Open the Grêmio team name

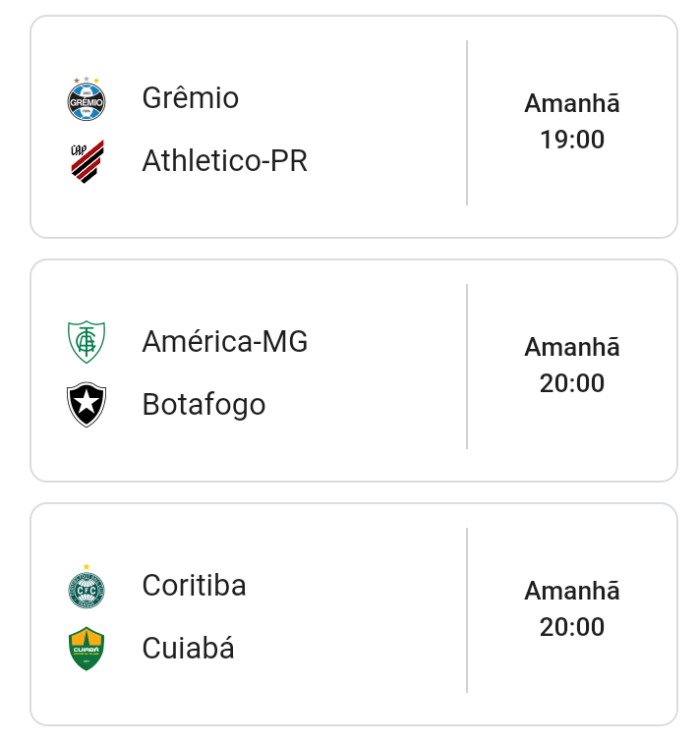pyautogui.click(x=191, y=98)
